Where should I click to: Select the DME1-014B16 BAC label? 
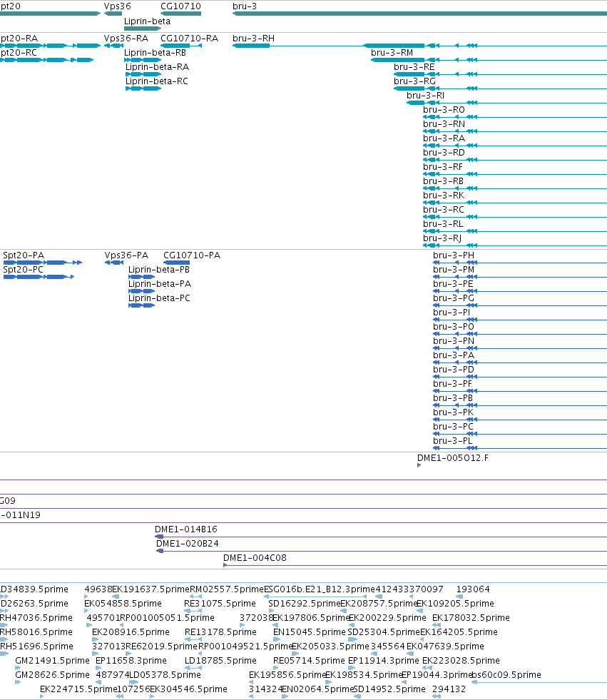coord(186,529)
